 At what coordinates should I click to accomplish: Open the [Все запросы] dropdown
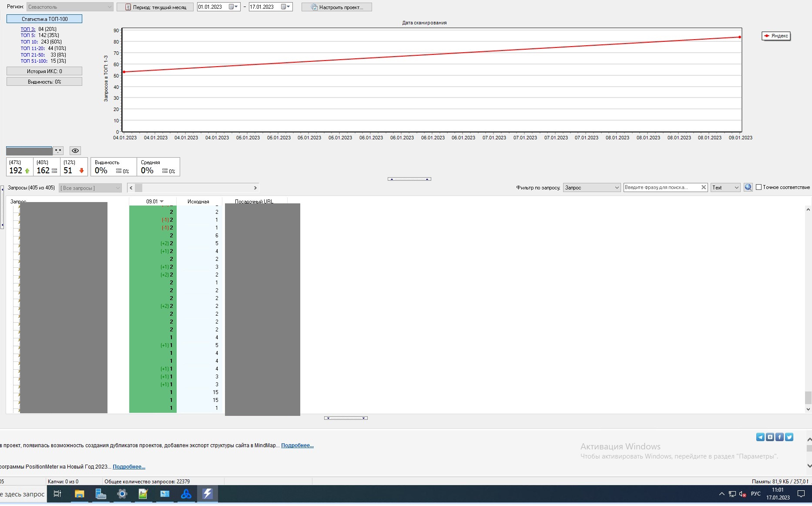pyautogui.click(x=90, y=188)
